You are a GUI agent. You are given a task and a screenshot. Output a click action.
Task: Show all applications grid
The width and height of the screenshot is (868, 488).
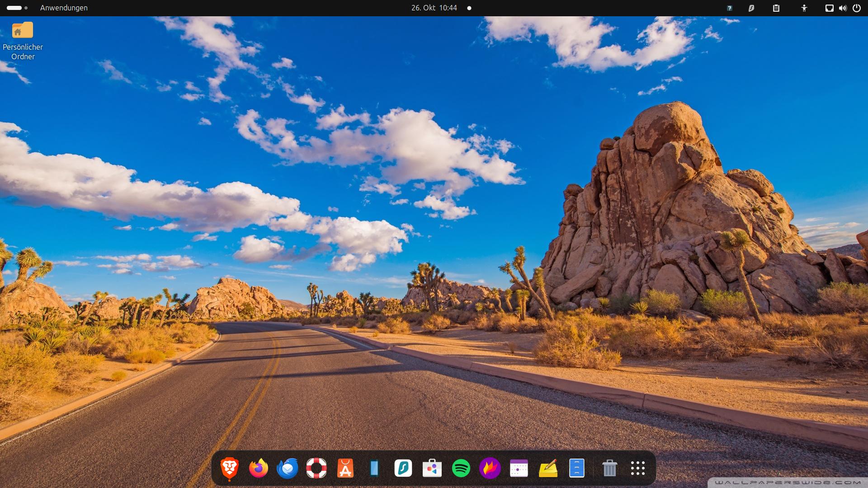point(638,468)
